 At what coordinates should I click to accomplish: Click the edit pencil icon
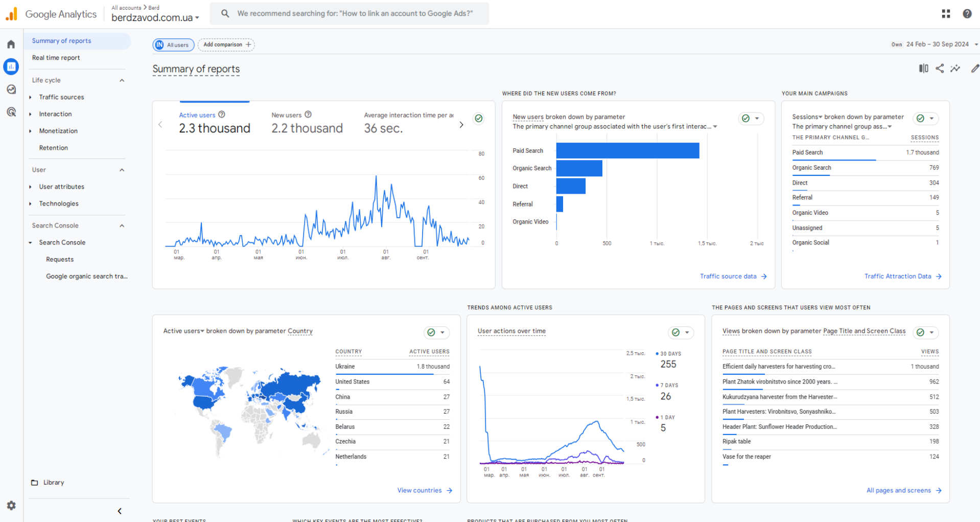[x=974, y=68]
